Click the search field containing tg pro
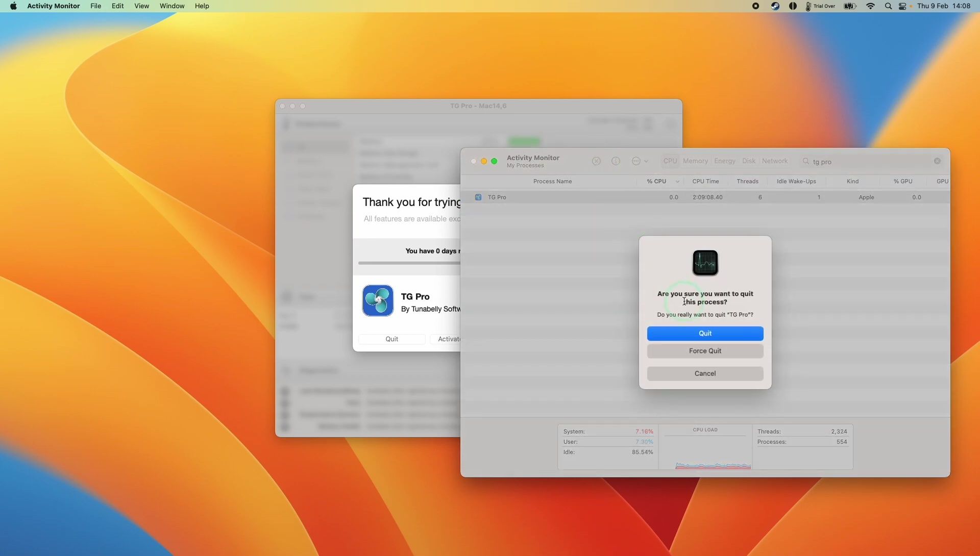This screenshot has height=556, width=980. coord(871,161)
